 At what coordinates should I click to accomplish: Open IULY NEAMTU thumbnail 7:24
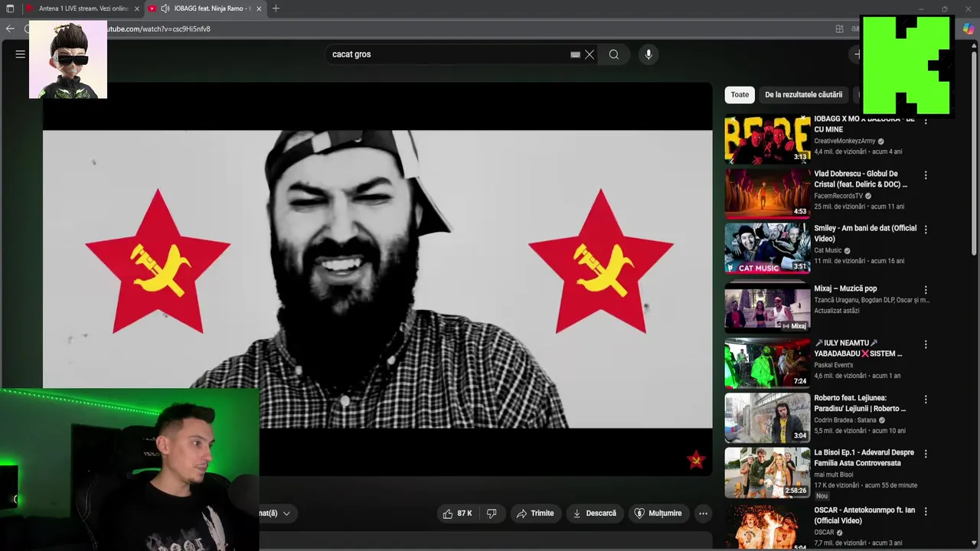click(767, 363)
